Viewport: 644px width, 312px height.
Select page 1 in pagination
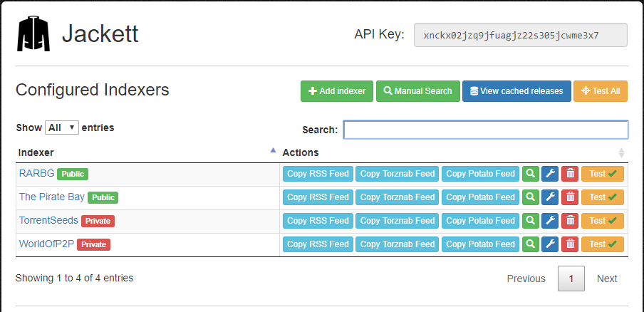(571, 279)
